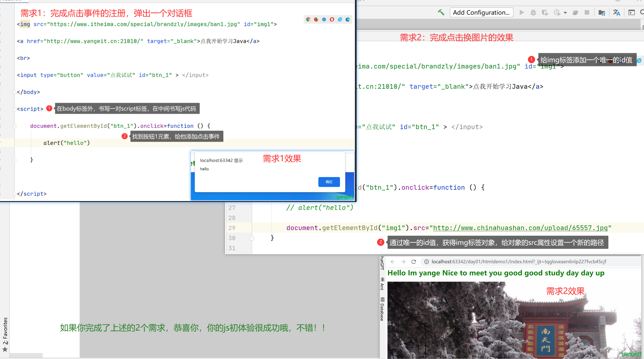Open in Internet Explorer from the browser popup

[x=340, y=19]
